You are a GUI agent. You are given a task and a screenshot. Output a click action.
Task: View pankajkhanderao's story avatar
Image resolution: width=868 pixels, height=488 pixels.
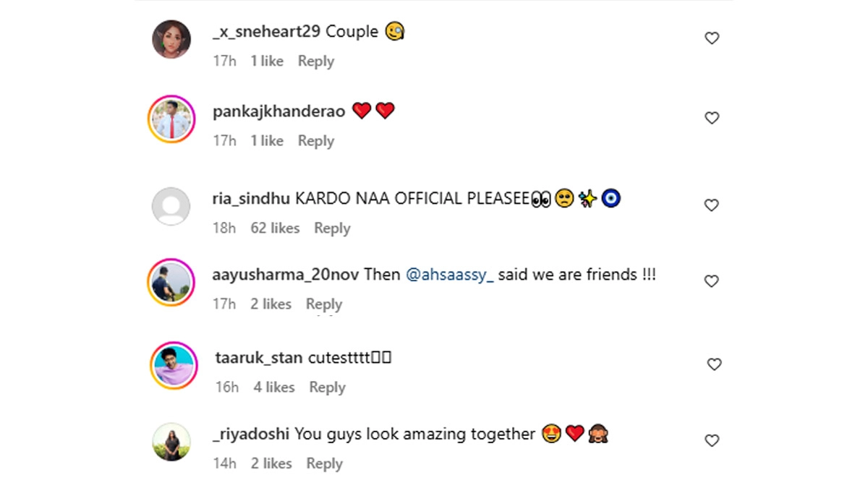tap(172, 119)
